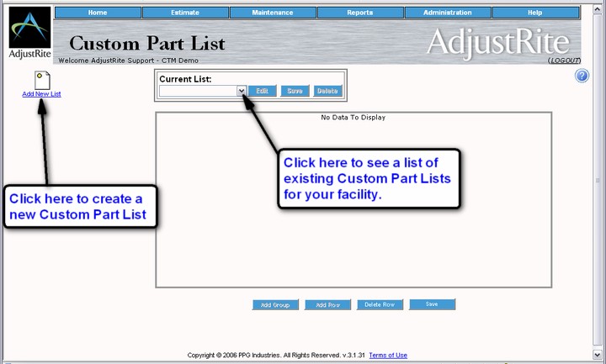This screenshot has width=606, height=364.
Task: Click the Delete Row button
Action: click(x=380, y=304)
